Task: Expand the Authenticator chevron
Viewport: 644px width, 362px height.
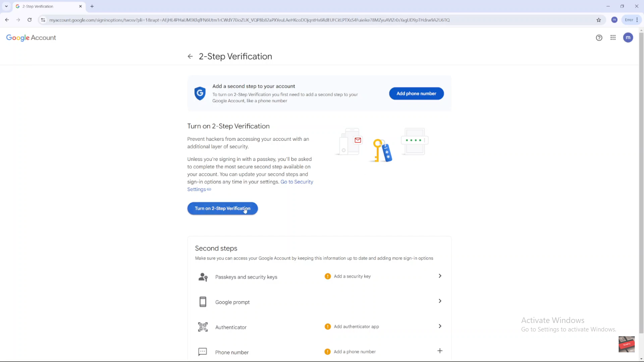Action: (x=440, y=326)
